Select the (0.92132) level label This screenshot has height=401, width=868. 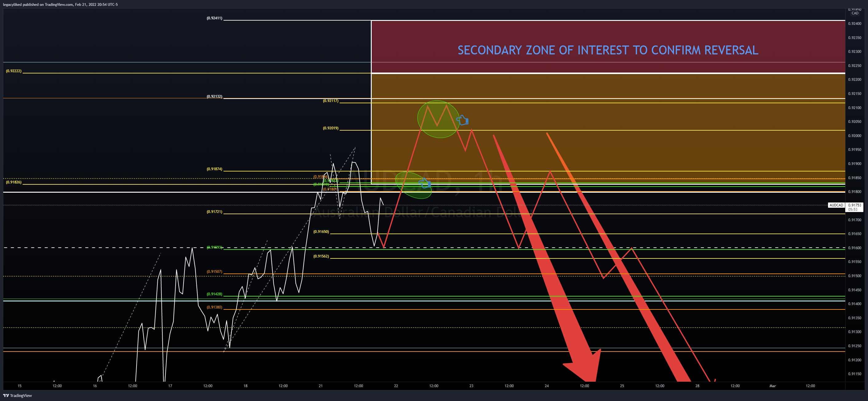[214, 96]
